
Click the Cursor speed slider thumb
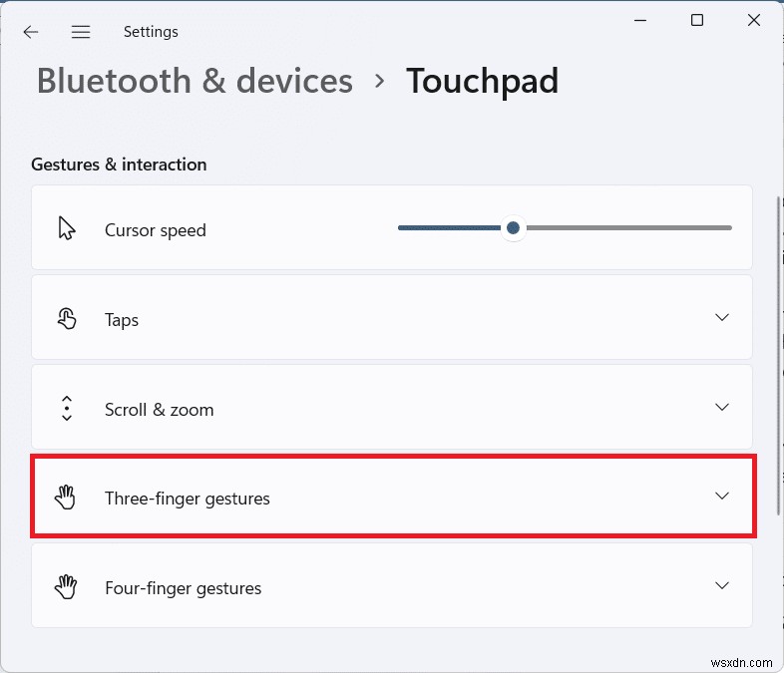point(513,228)
